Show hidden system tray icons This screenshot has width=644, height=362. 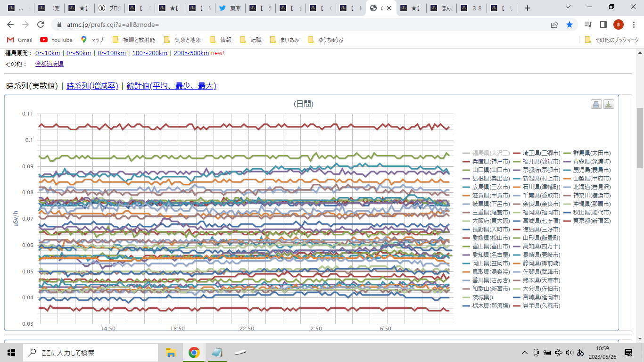524,352
